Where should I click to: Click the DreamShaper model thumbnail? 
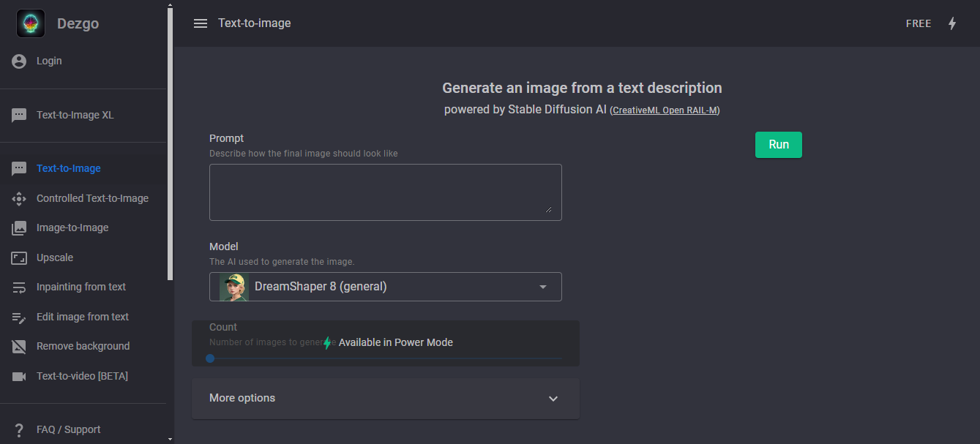click(x=234, y=287)
